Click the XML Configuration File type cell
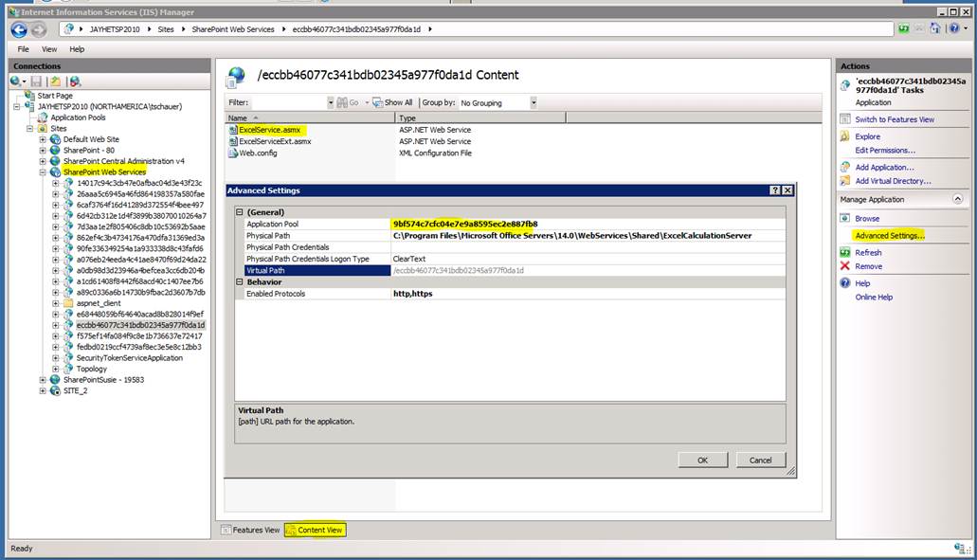The image size is (977, 560). click(435, 153)
